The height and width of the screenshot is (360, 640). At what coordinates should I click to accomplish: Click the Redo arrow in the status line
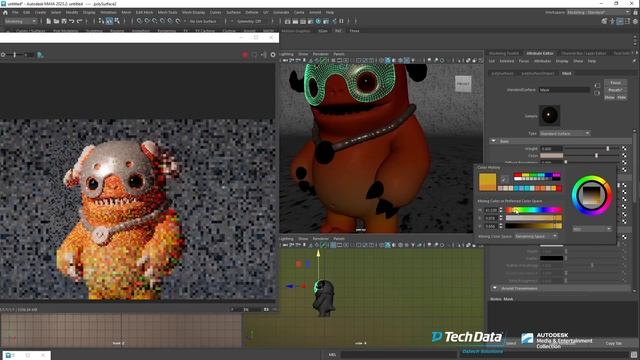coord(79,21)
